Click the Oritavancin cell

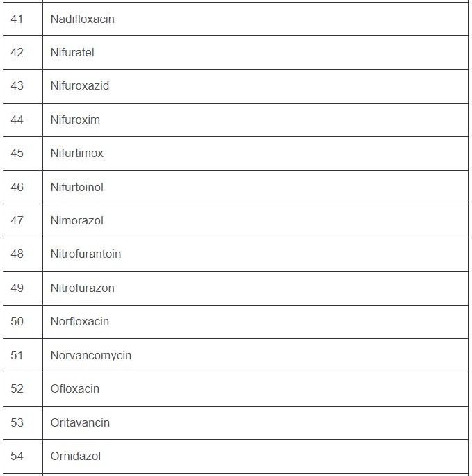click(x=80, y=422)
